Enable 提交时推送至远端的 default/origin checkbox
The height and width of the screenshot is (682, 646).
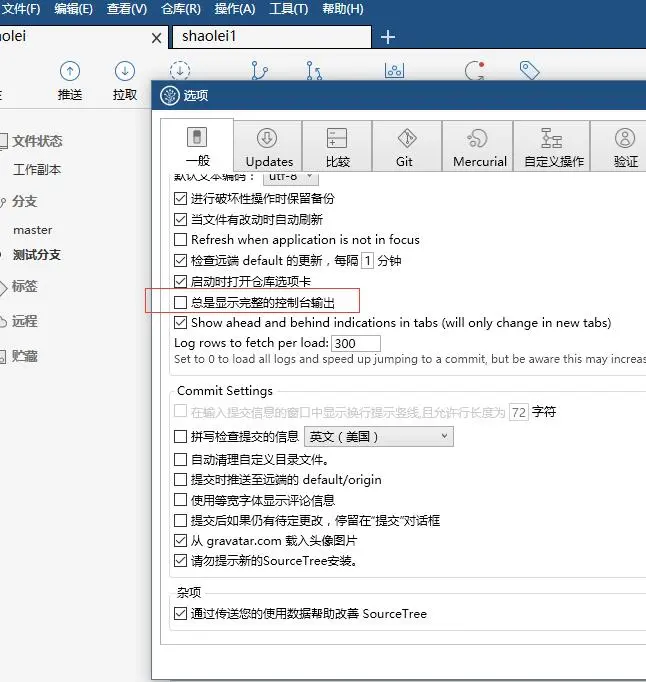pyautogui.click(x=180, y=479)
